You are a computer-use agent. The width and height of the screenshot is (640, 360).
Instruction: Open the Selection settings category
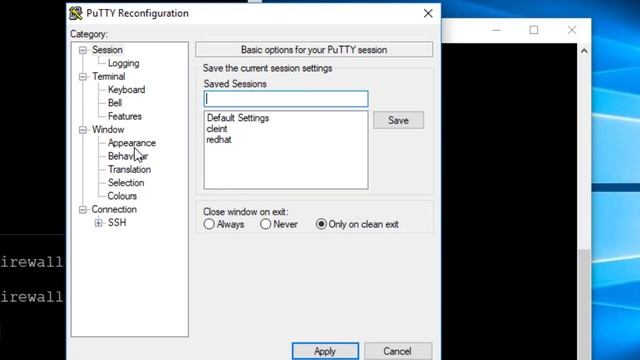click(126, 183)
